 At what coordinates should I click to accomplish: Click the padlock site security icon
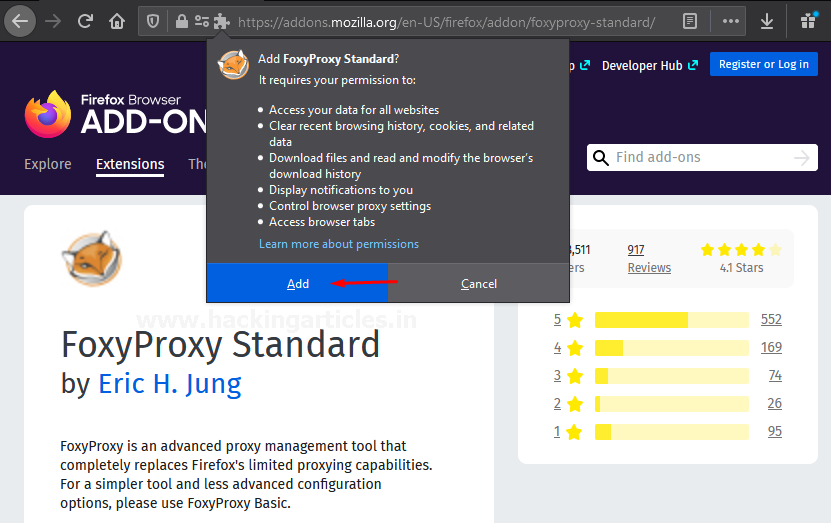pos(181,21)
